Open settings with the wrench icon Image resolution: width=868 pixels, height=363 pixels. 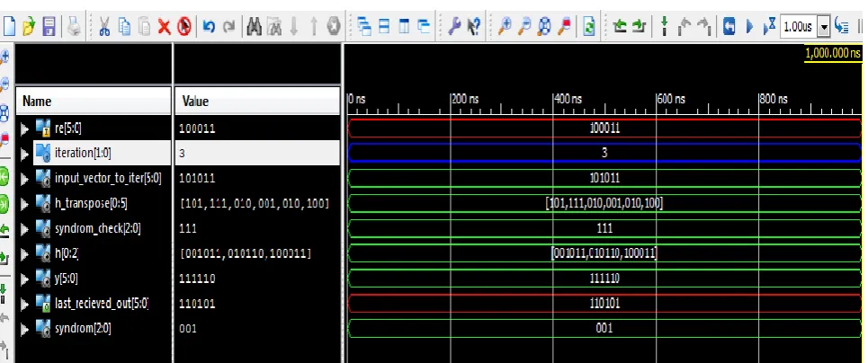pos(454,25)
